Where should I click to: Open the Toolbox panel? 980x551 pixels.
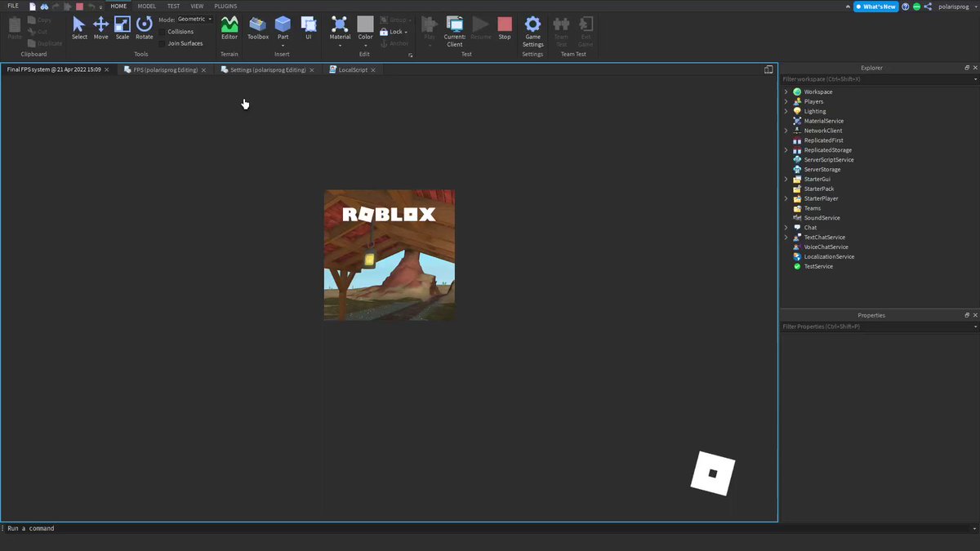point(258,28)
